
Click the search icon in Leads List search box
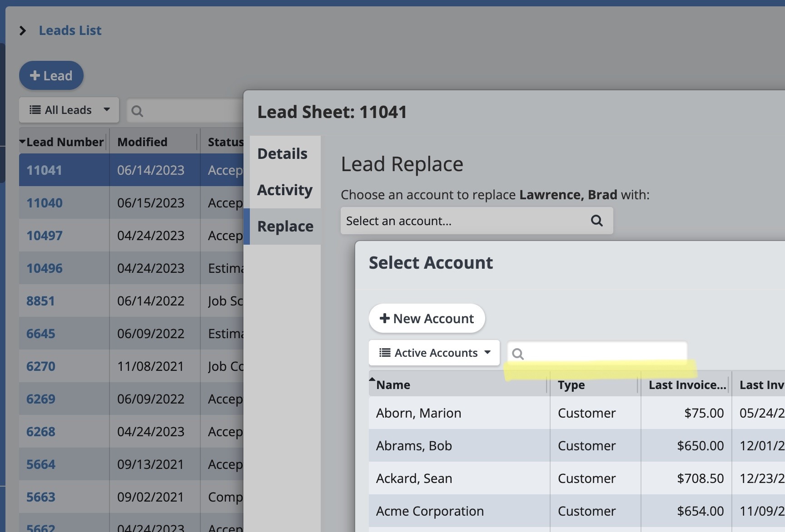point(137,111)
